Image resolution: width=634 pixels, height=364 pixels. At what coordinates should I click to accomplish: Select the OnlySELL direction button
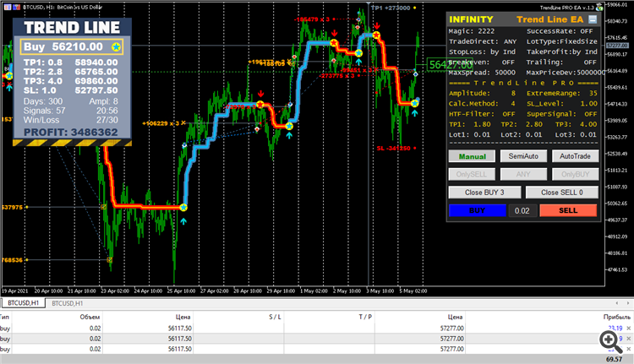tap(472, 174)
